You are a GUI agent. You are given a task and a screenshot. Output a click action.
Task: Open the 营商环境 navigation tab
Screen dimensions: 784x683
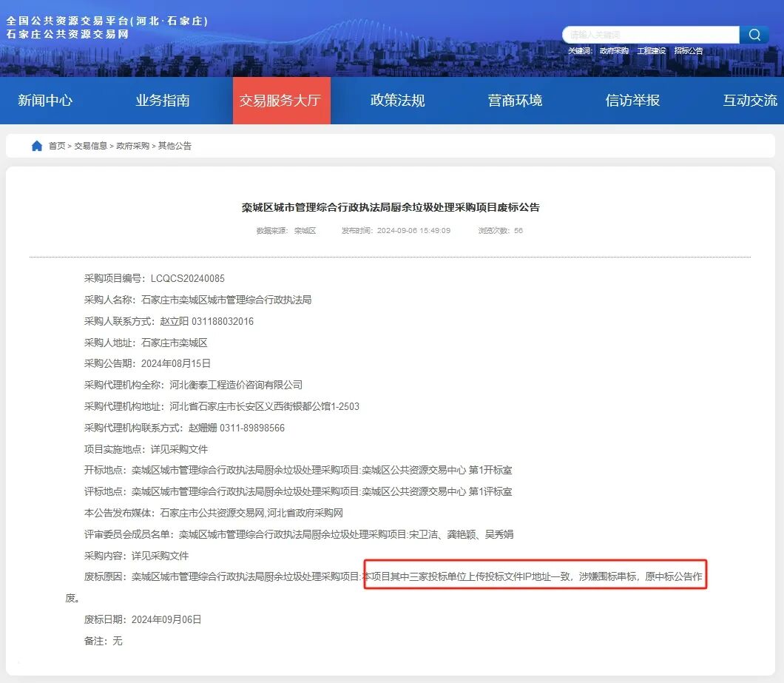(515, 100)
